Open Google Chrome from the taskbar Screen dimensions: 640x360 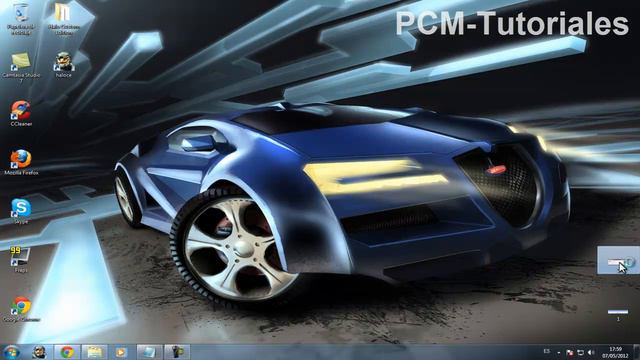[x=67, y=352]
